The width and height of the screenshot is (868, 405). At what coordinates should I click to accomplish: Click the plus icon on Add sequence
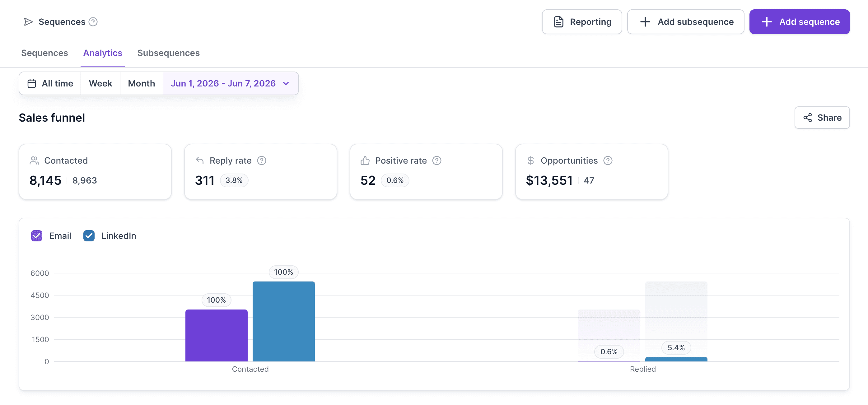(x=767, y=22)
